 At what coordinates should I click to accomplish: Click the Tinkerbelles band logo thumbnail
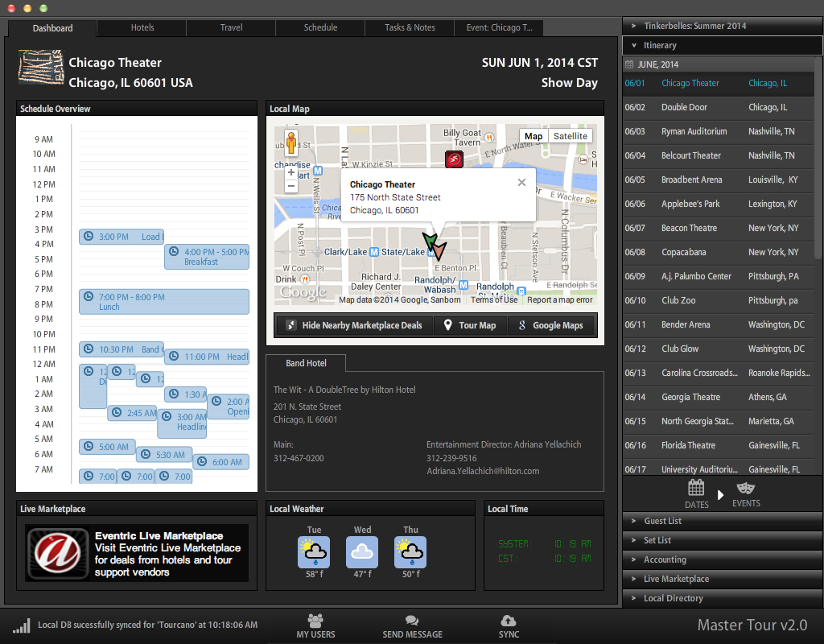pyautogui.click(x=41, y=67)
